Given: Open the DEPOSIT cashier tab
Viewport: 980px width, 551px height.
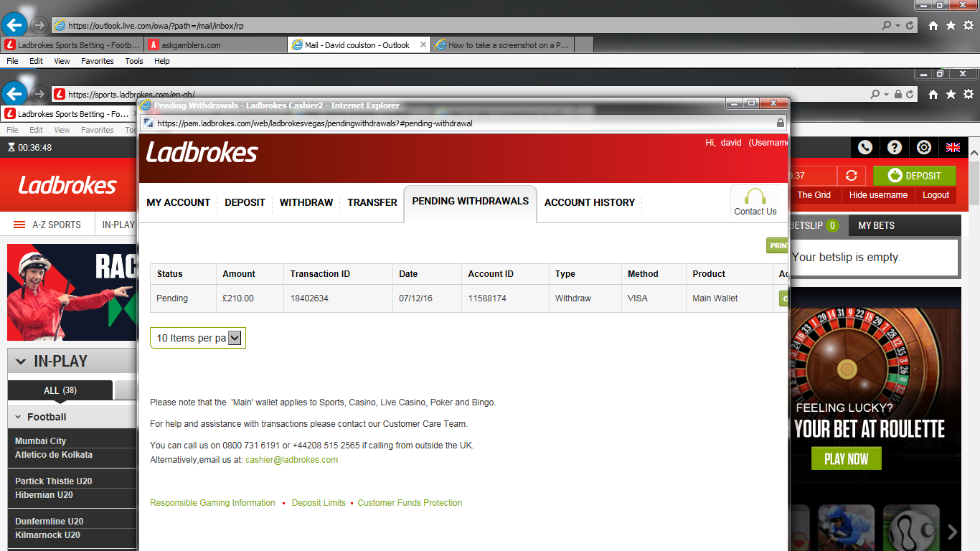Looking at the screenshot, I should tap(245, 202).
